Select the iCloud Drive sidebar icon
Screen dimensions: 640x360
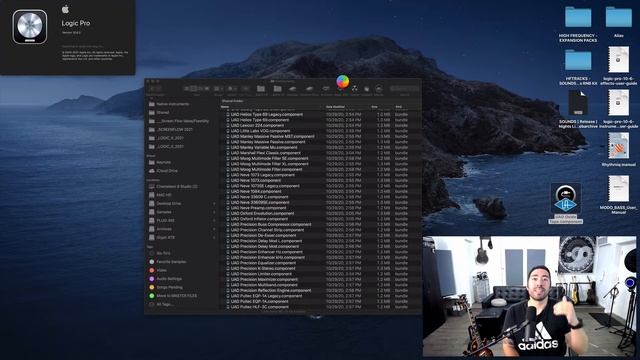pyautogui.click(x=152, y=171)
